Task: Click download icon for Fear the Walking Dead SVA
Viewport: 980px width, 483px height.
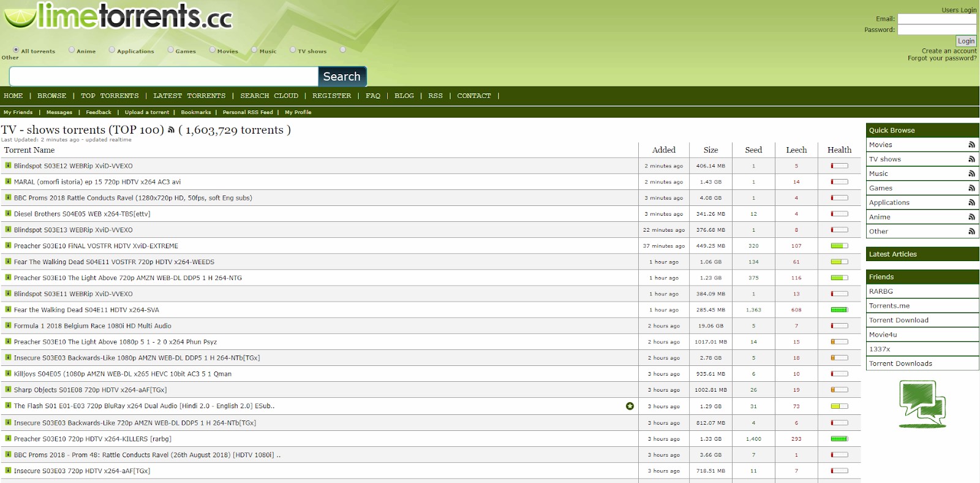Action: pyautogui.click(x=8, y=310)
